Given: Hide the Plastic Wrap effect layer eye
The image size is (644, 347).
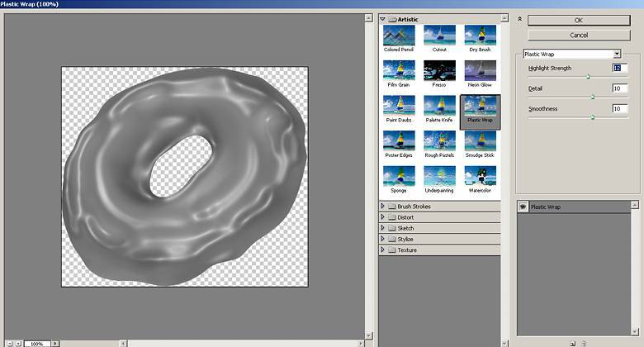Looking at the screenshot, I should click(x=523, y=207).
